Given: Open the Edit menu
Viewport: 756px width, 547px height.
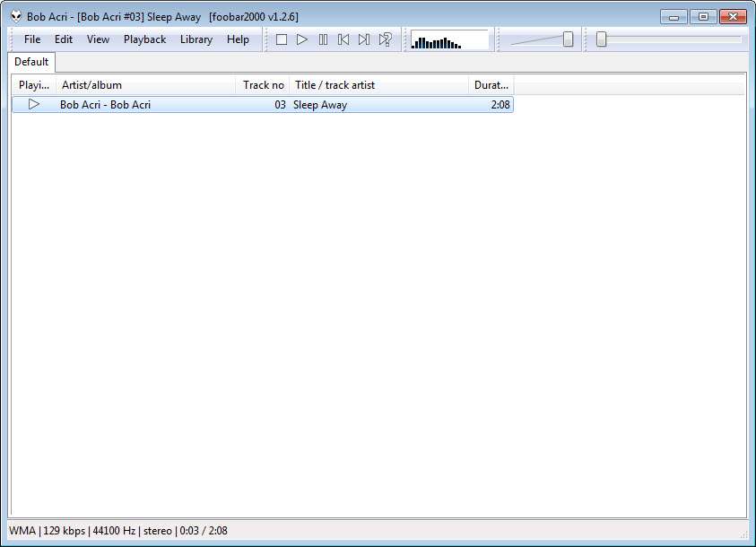Looking at the screenshot, I should pos(64,39).
